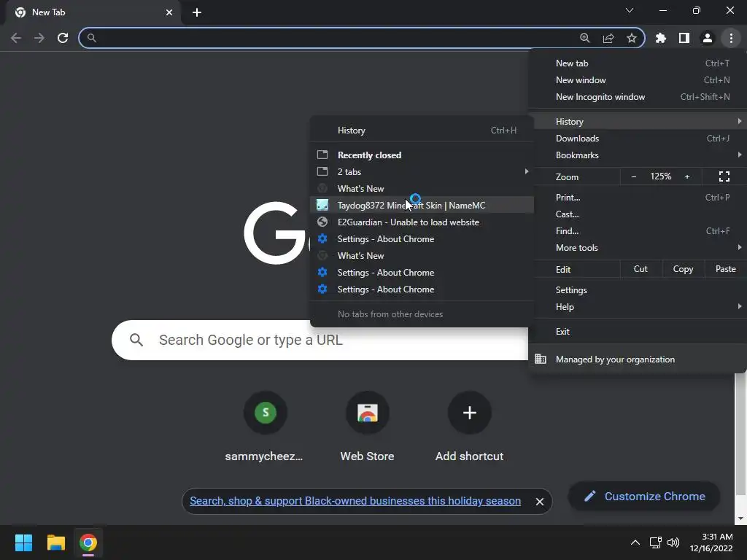Open the tab search chevron
Screen dimensions: 747x560
tap(630, 10)
